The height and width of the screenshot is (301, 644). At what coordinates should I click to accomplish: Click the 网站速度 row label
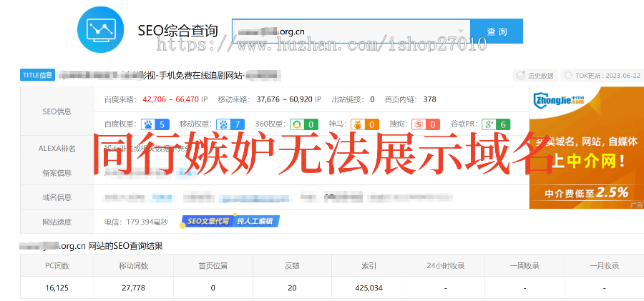57,222
